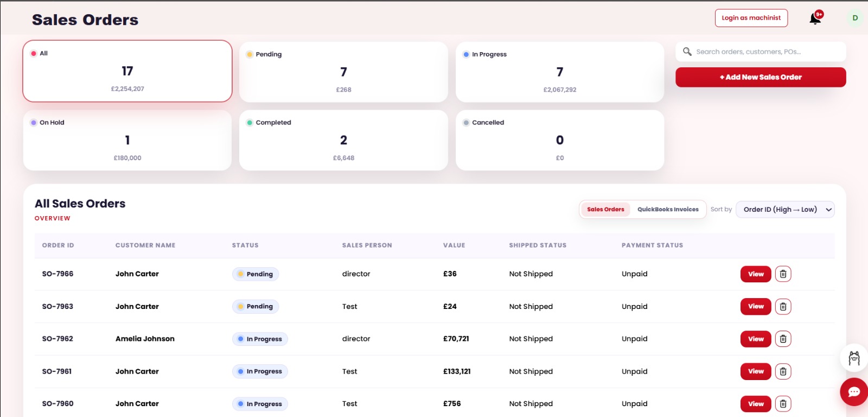Image resolution: width=868 pixels, height=417 pixels.
Task: Click the value £133,121
Action: point(457,371)
